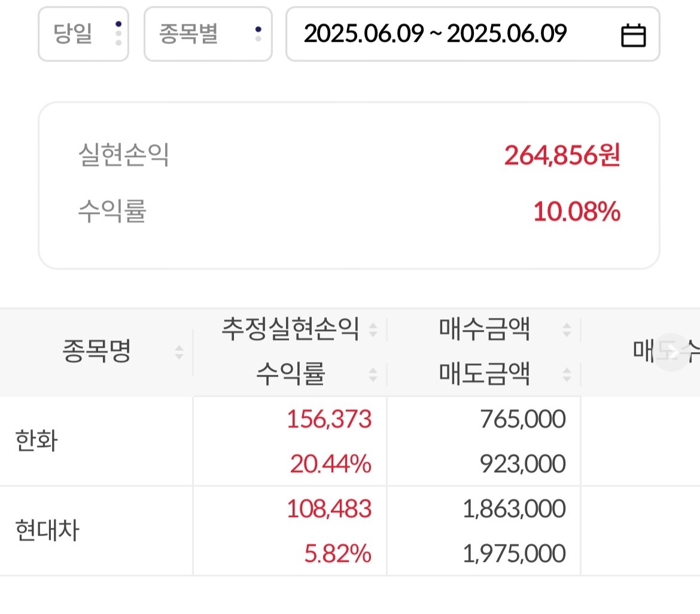The width and height of the screenshot is (700, 614).
Task: Click the date range field
Action: click(435, 34)
